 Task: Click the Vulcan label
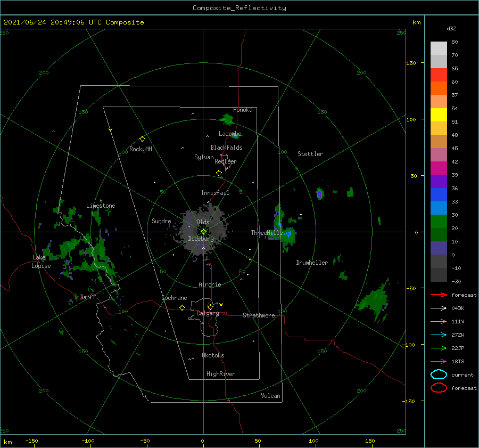[270, 396]
